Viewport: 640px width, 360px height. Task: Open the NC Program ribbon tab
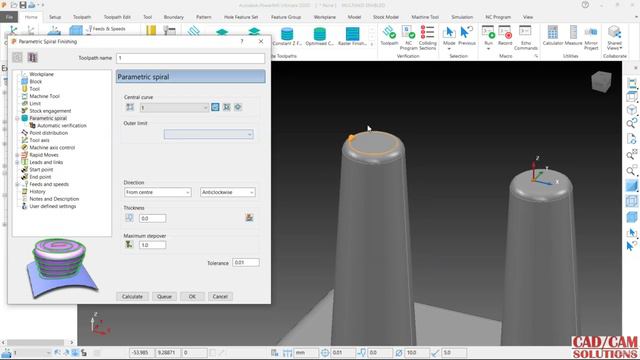[498, 17]
